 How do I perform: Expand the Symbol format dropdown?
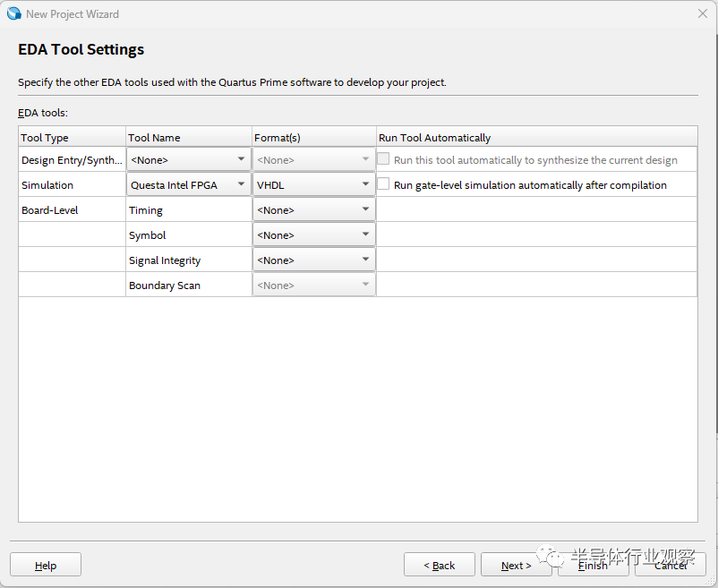313,235
